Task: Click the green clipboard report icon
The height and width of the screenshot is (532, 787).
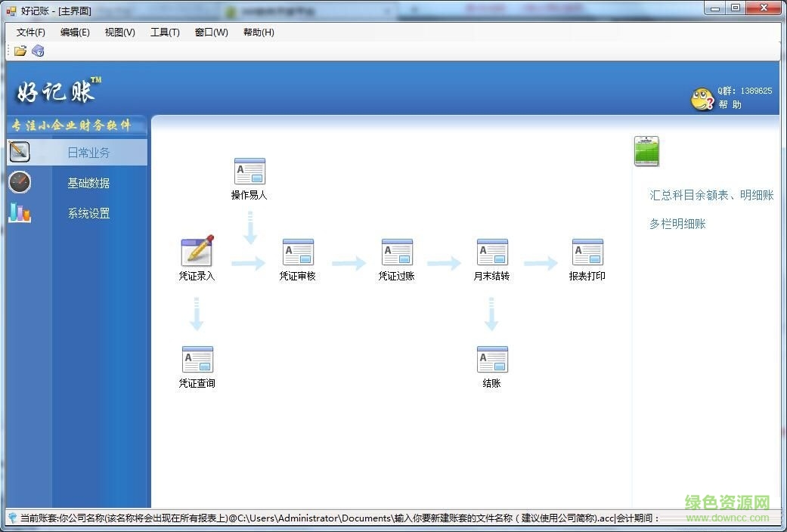Action: tap(645, 150)
